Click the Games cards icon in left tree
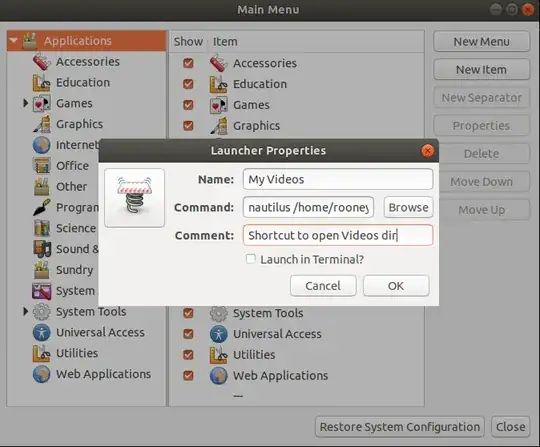 [42, 103]
